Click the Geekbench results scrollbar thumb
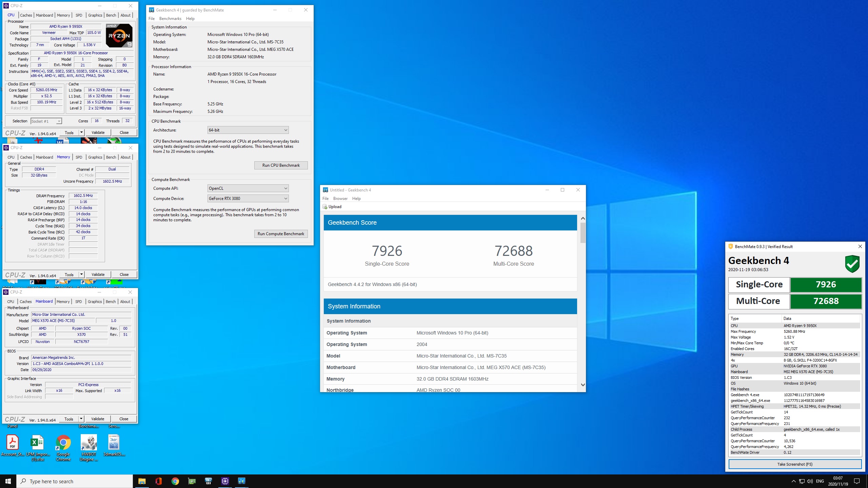The image size is (868, 488). (583, 232)
